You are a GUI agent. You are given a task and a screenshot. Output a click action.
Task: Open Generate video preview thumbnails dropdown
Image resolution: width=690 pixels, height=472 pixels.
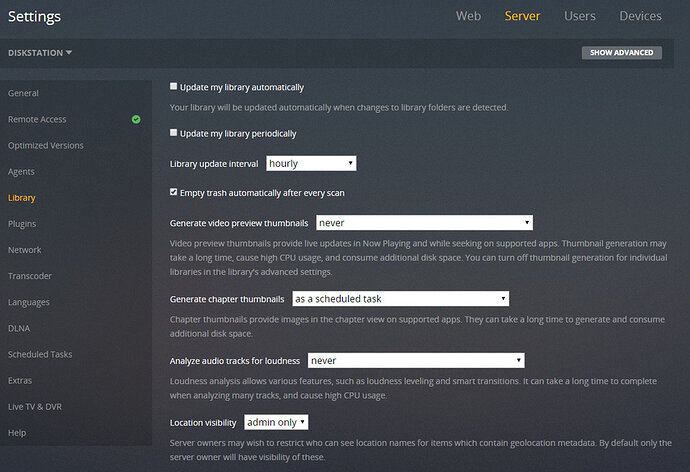(424, 223)
